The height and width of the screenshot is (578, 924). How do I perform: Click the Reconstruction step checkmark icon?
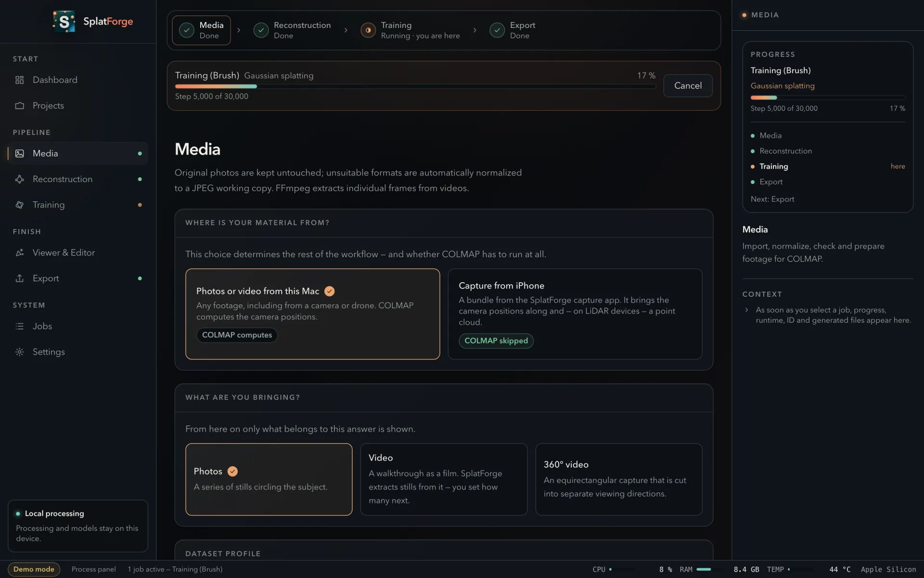click(x=261, y=30)
